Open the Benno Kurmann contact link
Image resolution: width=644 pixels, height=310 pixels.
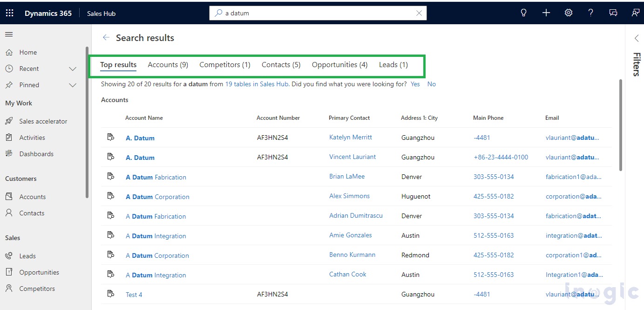[x=352, y=255]
